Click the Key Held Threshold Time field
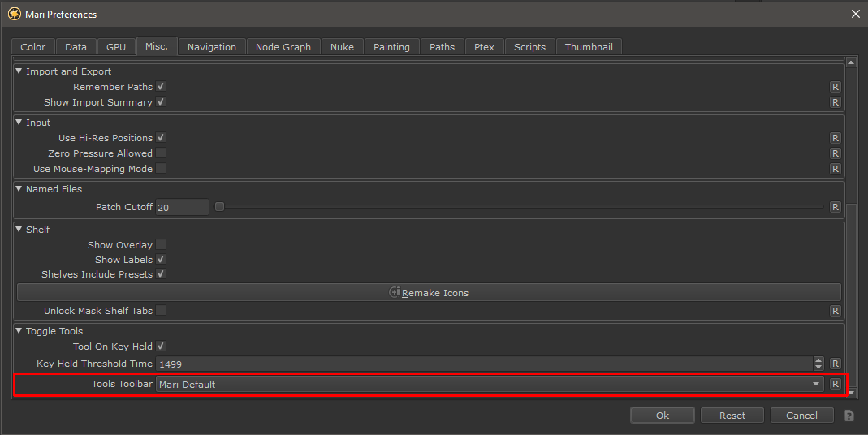 pyautogui.click(x=483, y=364)
